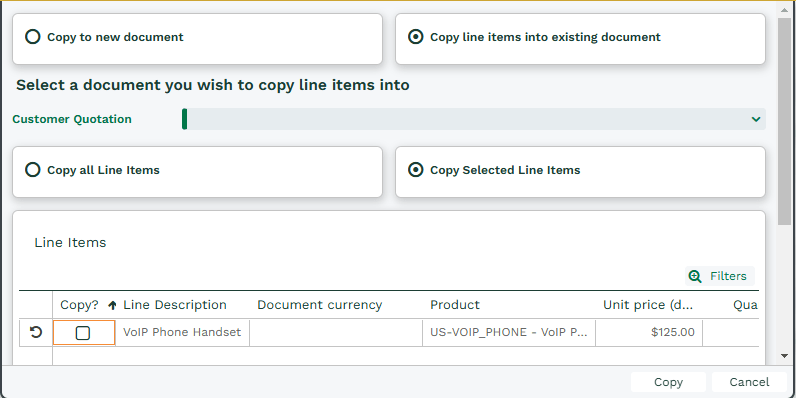This screenshot has width=796, height=398.
Task: Click the Product column header
Action: click(455, 305)
